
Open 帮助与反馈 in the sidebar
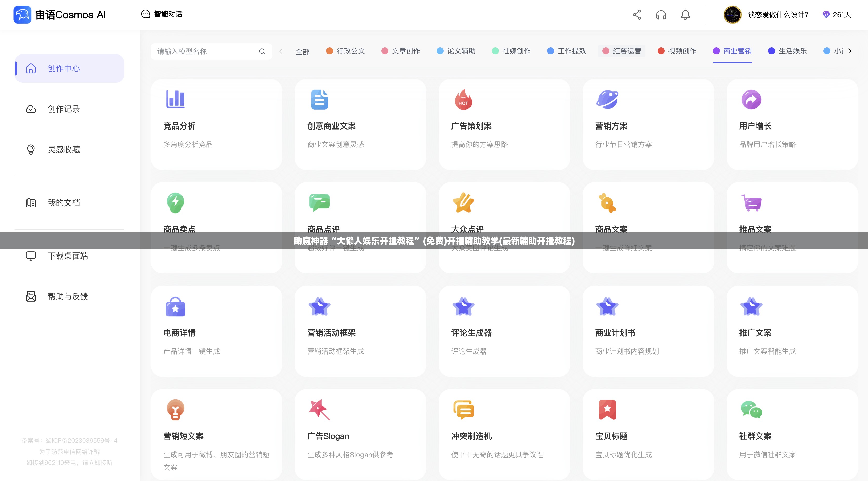(x=69, y=297)
